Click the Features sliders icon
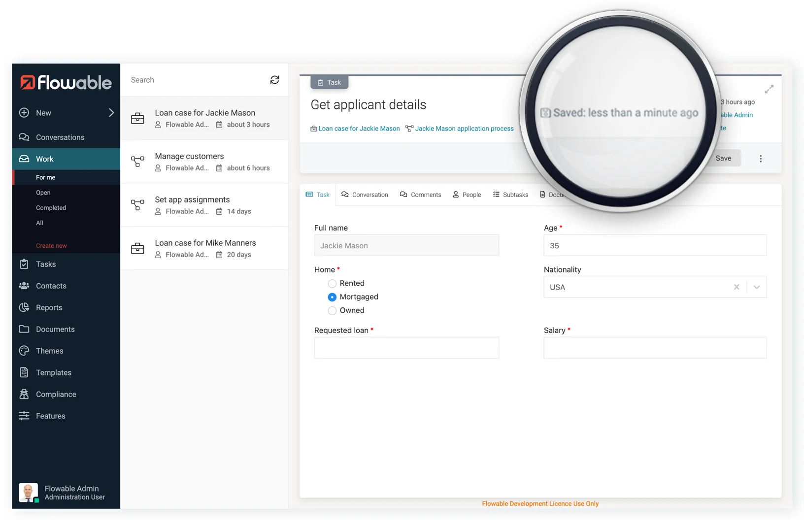 coord(24,416)
